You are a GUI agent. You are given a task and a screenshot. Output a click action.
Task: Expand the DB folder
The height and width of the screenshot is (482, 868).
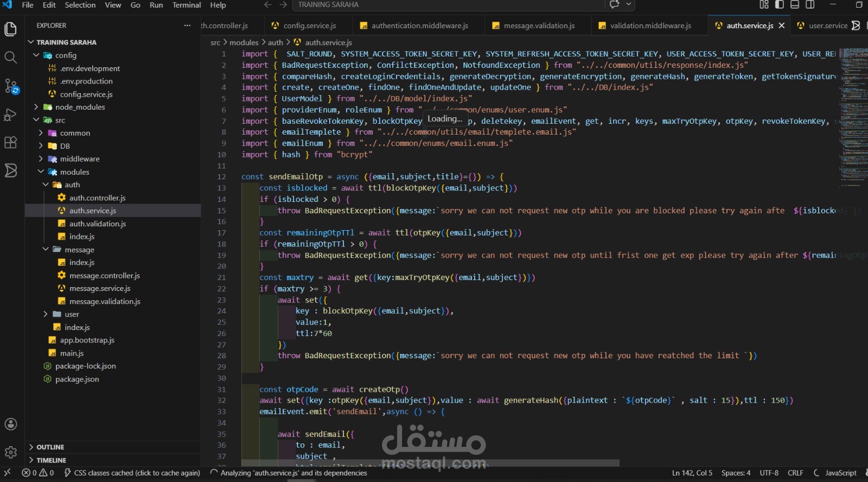41,146
